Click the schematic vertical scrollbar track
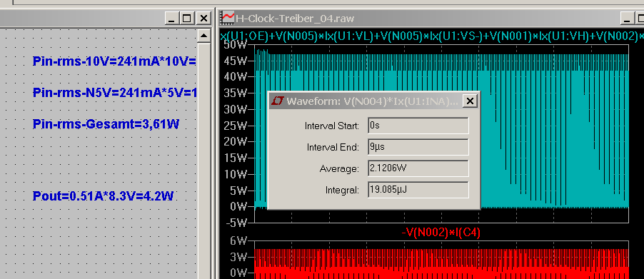Screen dimensions: 644x279 pos(203,160)
